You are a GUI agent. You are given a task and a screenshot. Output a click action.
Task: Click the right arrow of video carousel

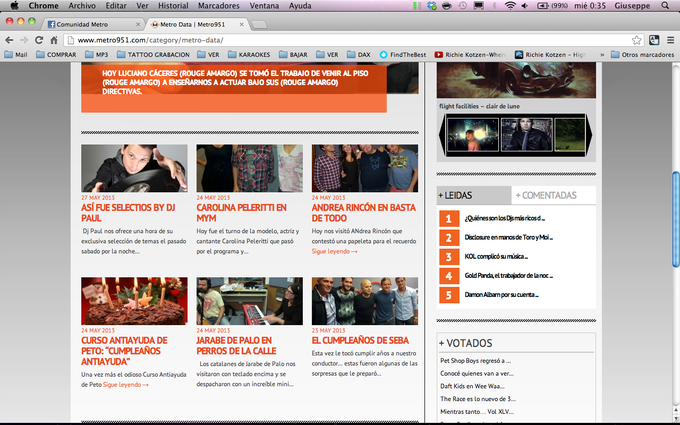pos(589,135)
